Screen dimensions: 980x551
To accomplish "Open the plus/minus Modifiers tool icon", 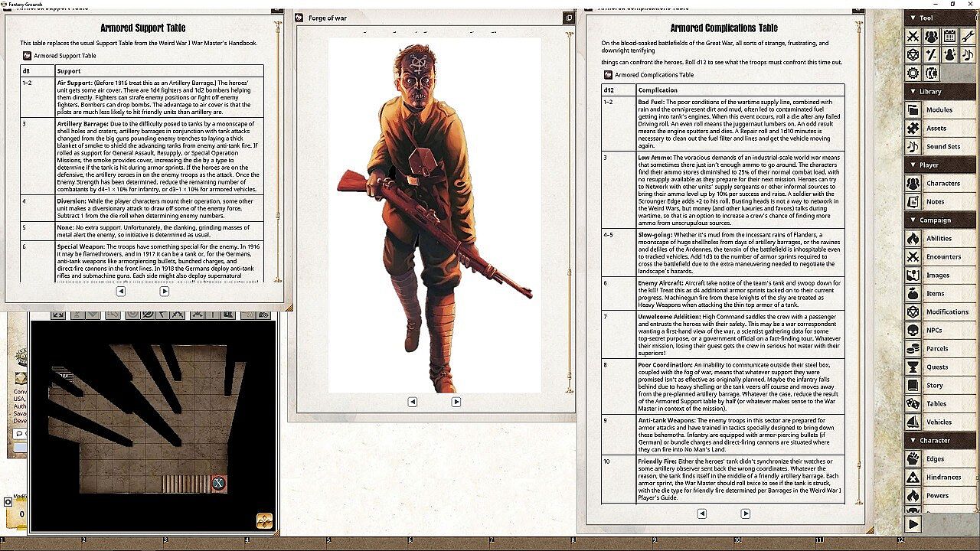I will pos(931,54).
